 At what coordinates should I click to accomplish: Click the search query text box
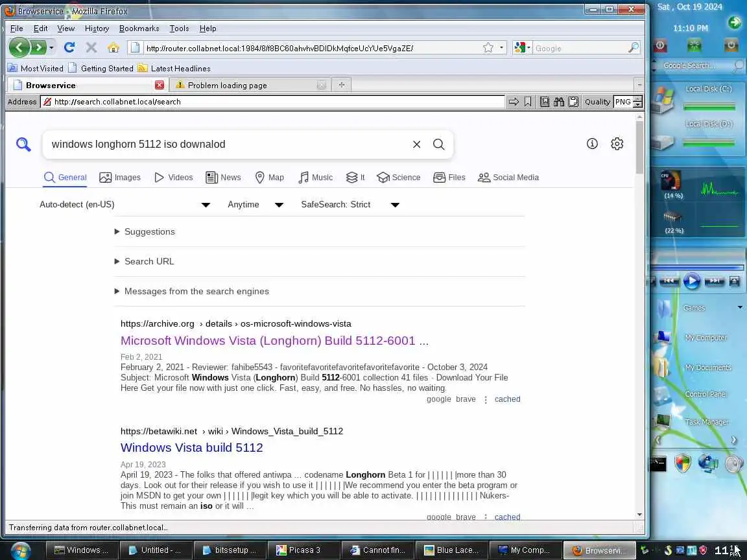point(229,145)
